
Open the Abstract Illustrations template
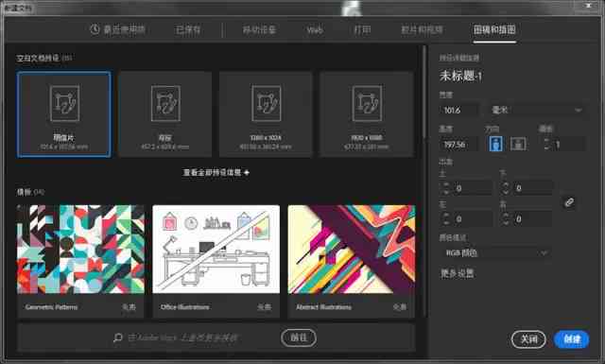352,261
